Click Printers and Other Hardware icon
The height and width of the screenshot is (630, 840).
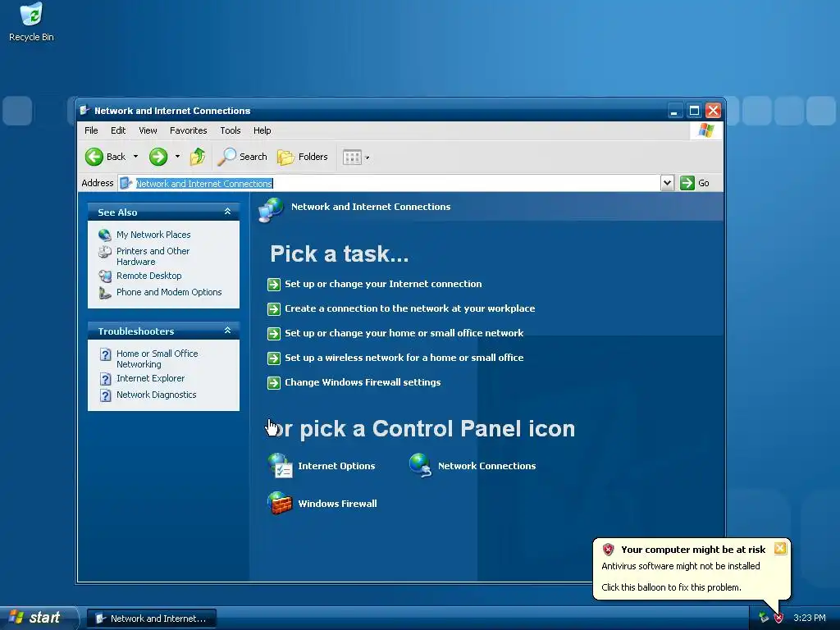click(x=105, y=252)
